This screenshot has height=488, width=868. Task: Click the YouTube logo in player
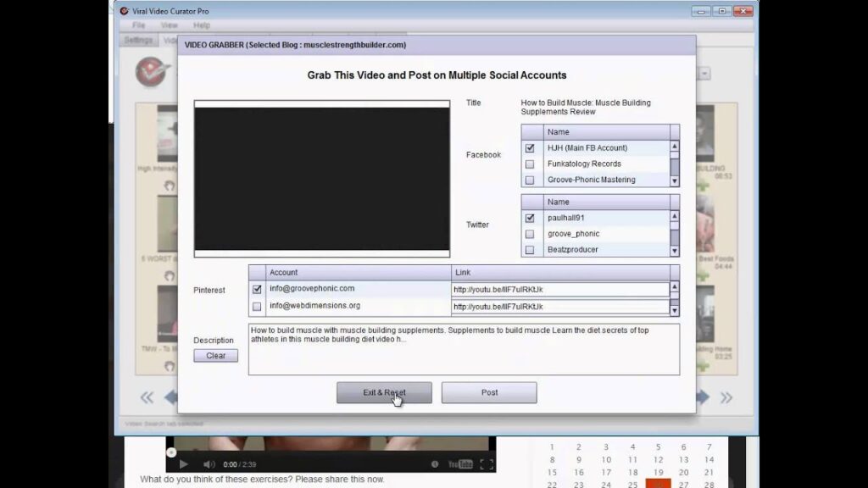tap(460, 464)
